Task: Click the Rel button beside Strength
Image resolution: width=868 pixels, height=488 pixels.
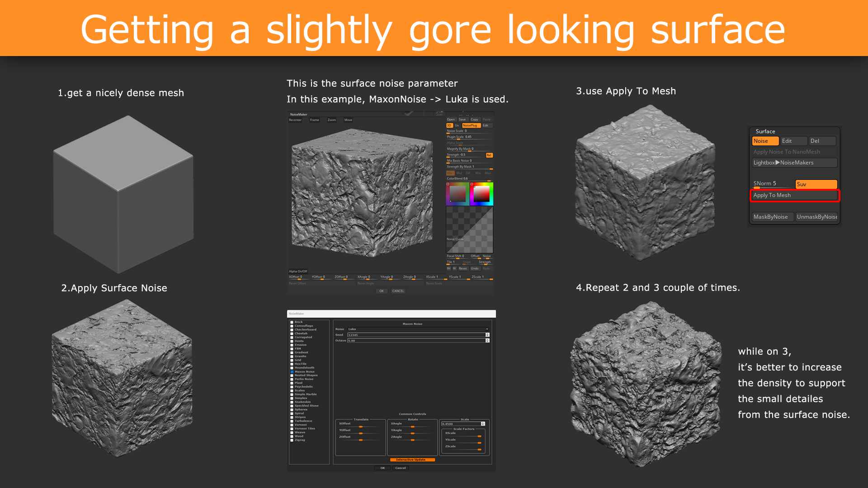Action: tap(489, 155)
